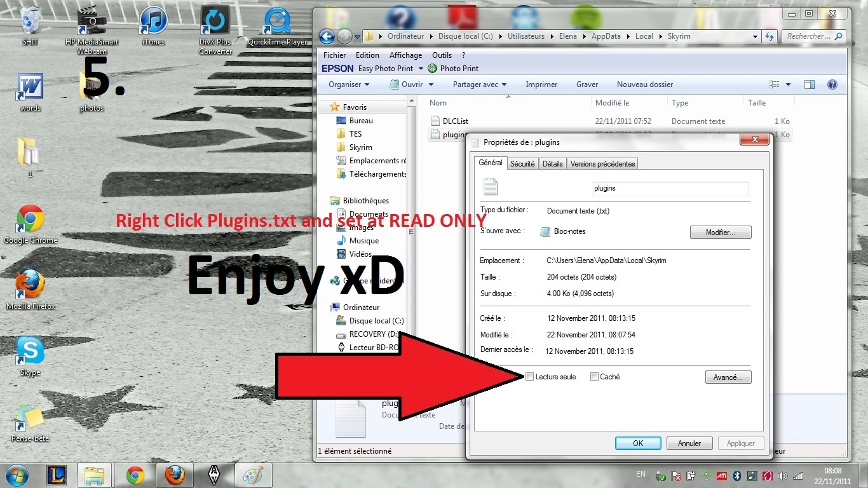Click Imprimer in Explorer toolbar

[x=541, y=85]
